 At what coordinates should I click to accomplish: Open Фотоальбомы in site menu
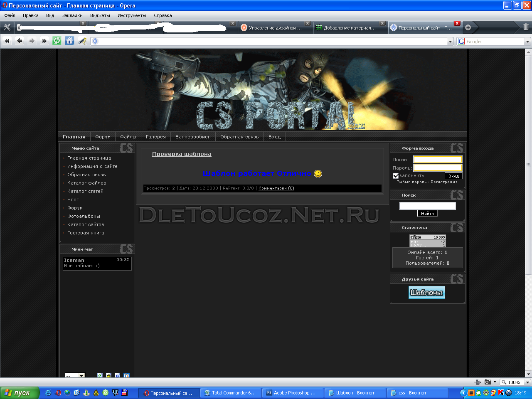pos(84,216)
